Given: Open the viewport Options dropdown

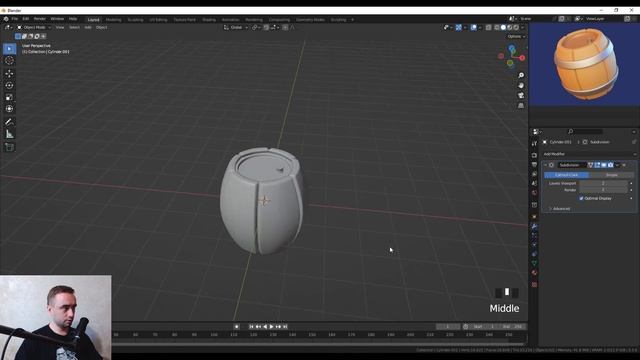Looking at the screenshot, I should [x=516, y=36].
